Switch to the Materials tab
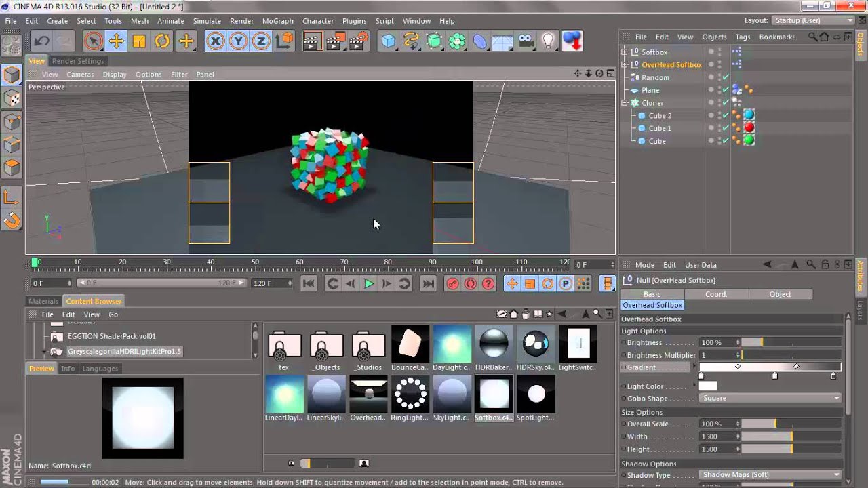This screenshot has width=868, height=488. (x=43, y=301)
